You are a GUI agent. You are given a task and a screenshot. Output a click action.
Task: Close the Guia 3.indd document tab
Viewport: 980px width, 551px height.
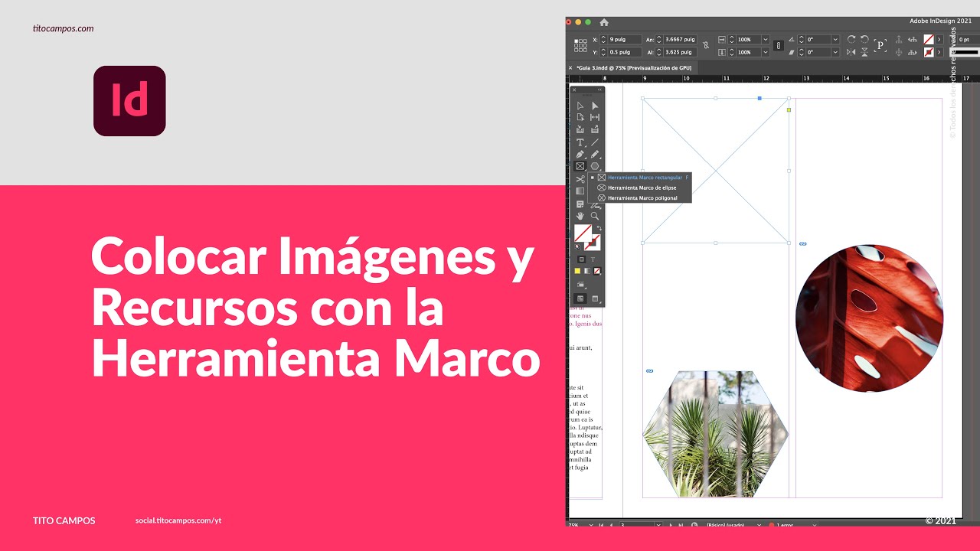coord(570,68)
